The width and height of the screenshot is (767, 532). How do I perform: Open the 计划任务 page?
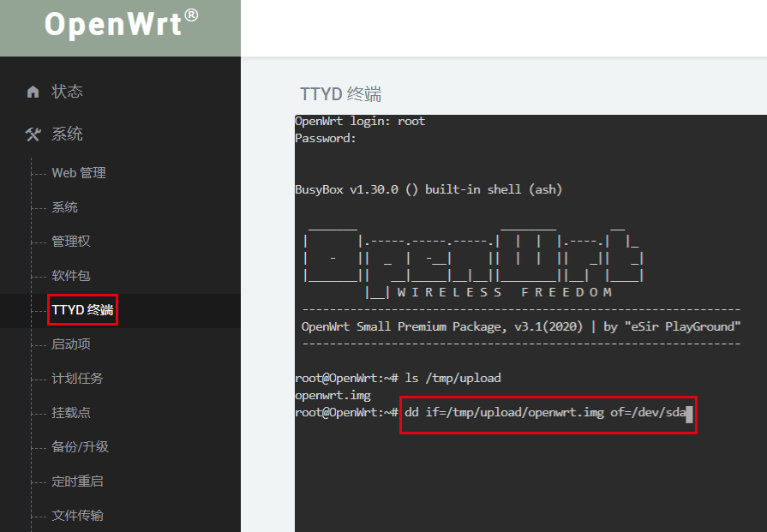77,379
